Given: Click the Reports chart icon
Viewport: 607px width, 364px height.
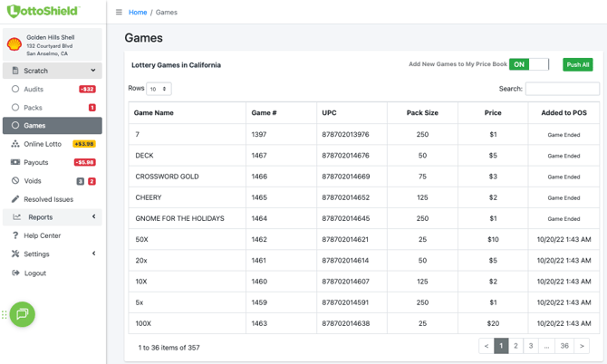Looking at the screenshot, I should point(16,217).
